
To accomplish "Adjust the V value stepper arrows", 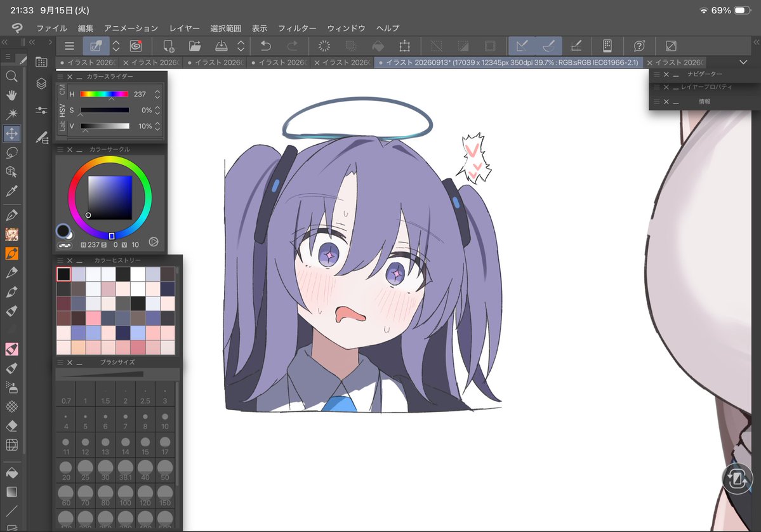I will click(x=157, y=126).
